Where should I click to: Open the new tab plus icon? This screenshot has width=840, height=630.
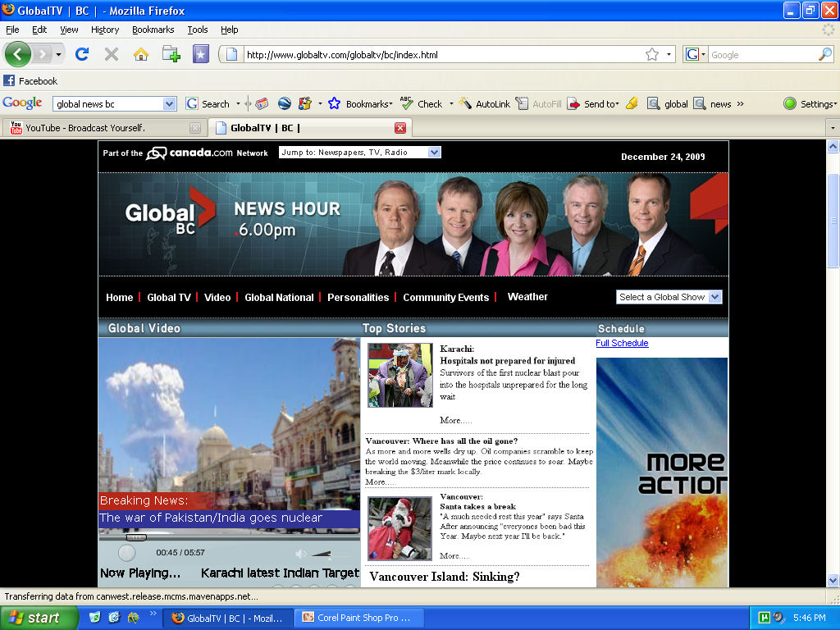tap(171, 54)
